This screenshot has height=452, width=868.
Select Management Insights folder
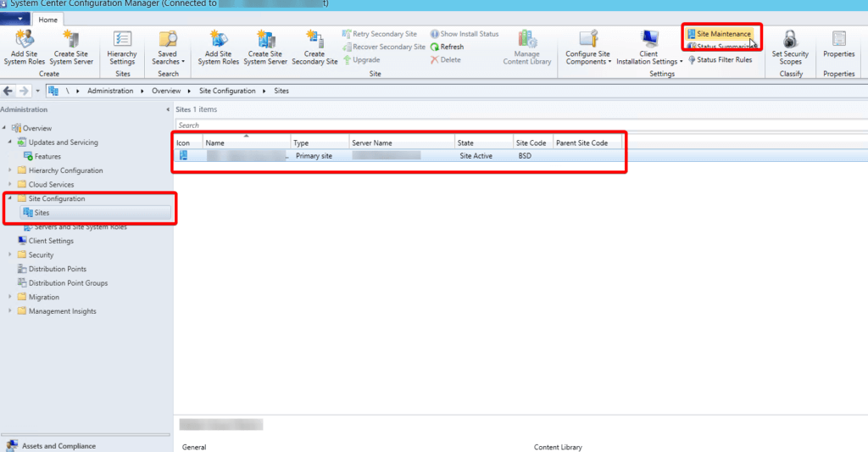[x=57, y=311]
